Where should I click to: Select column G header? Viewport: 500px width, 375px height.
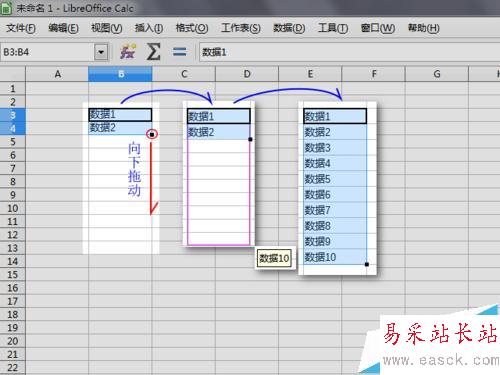437,74
